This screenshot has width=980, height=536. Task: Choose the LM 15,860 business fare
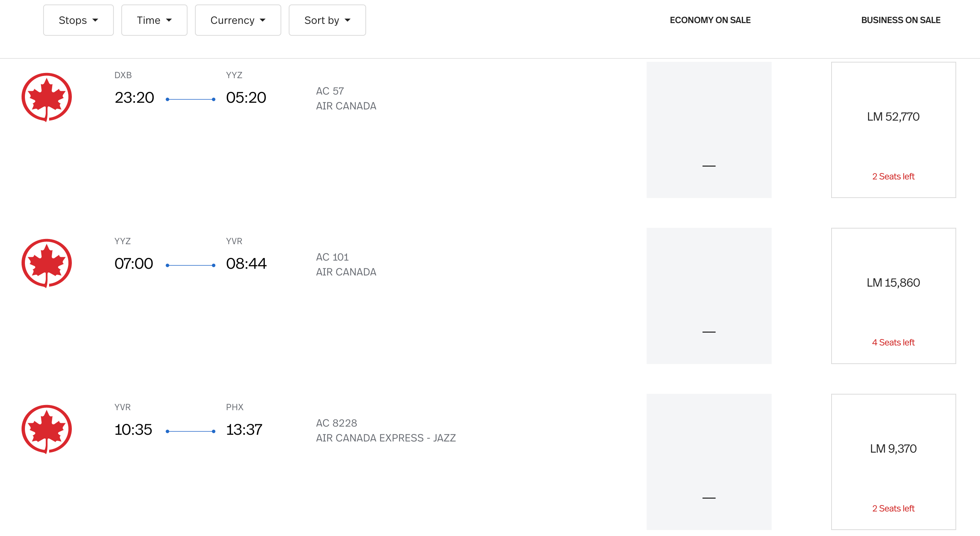pyautogui.click(x=893, y=296)
